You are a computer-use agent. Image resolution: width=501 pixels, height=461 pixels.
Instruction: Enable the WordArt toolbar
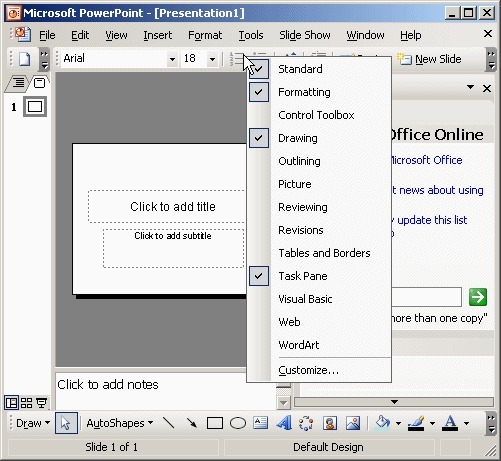point(319,345)
